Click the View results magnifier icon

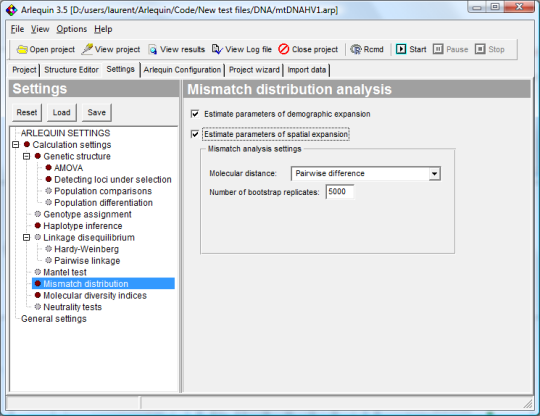[x=152, y=50]
